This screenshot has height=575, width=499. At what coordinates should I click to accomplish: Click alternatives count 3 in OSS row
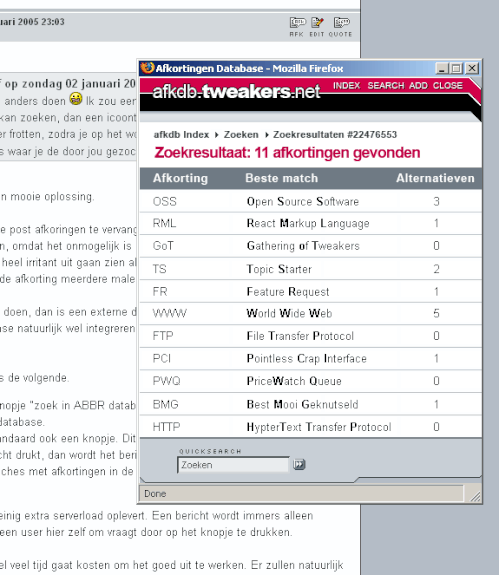point(436,201)
